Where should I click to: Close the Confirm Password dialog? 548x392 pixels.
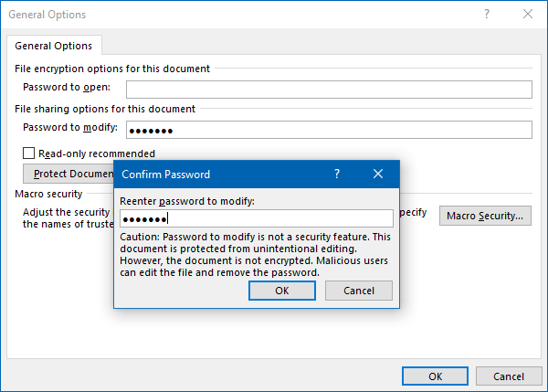click(378, 174)
